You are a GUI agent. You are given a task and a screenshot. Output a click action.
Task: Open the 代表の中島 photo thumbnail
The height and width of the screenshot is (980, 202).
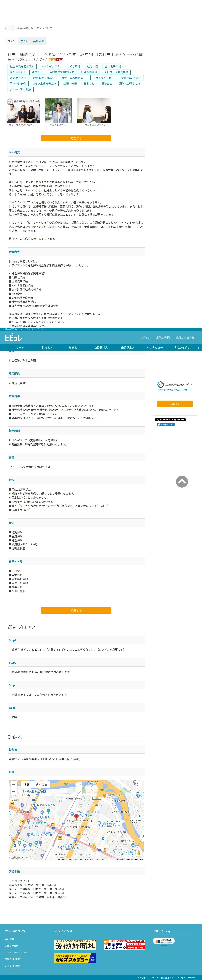click(58, 111)
